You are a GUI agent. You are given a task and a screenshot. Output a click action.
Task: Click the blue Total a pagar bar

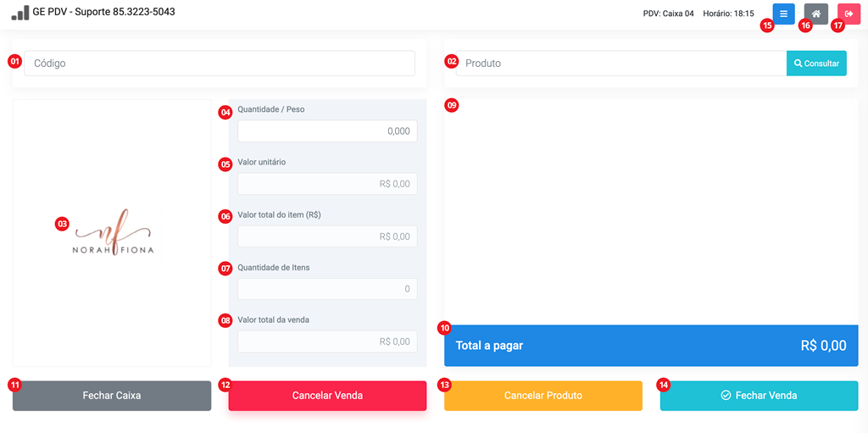pos(651,346)
